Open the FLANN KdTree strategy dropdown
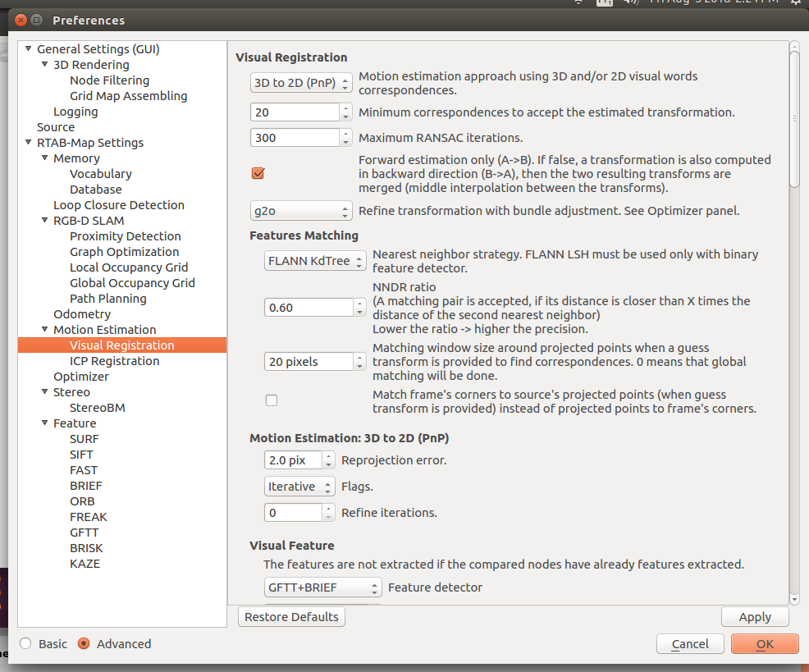This screenshot has height=672, width=809. [315, 262]
